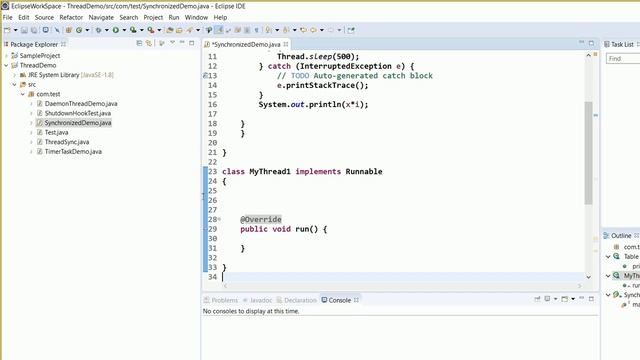640x360 pixels.
Task: Click the Previous Annotation toolbar icon
Action: coord(286,30)
